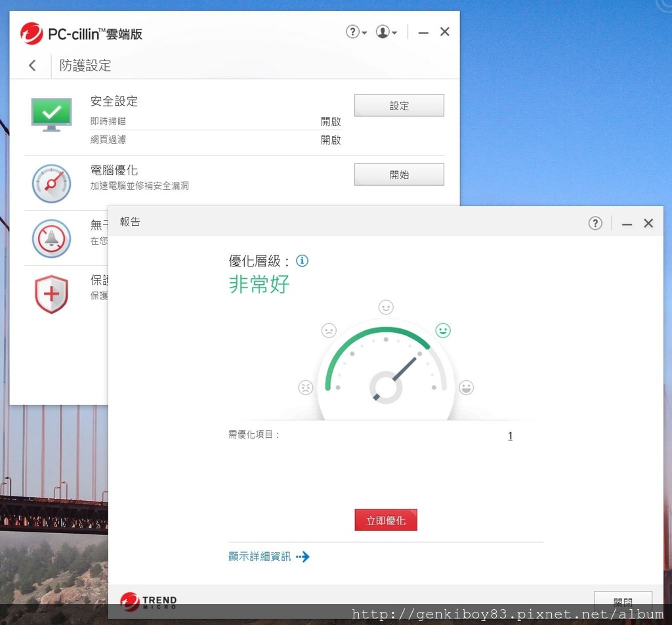Click the frowning face on gauge
672x625 pixels.
click(x=329, y=330)
